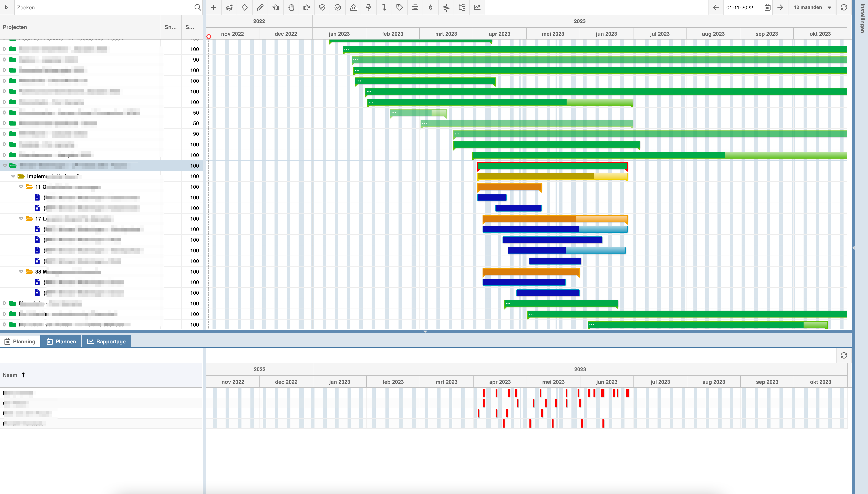Click the zigzag line icon
The width and height of the screenshot is (868, 494).
(x=446, y=8)
